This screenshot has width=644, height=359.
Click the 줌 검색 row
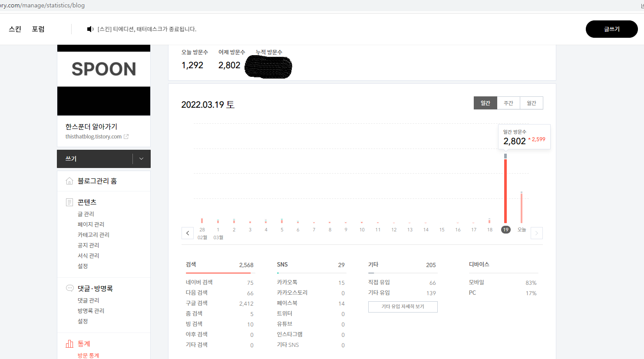220,314
